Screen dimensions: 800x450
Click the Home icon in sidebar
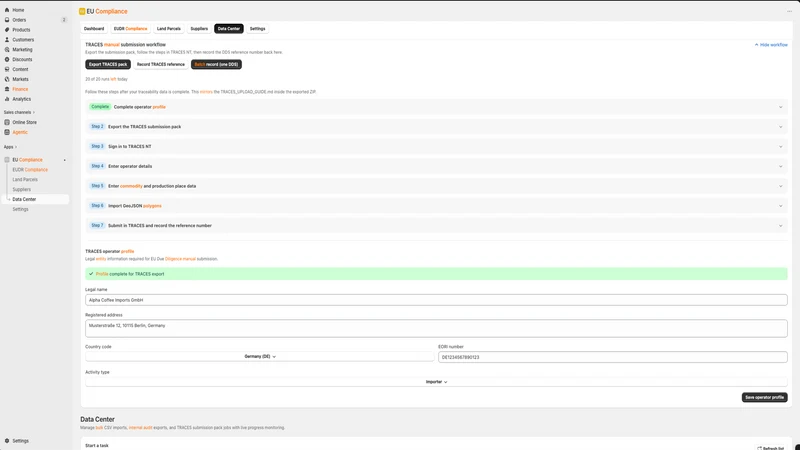7,10
